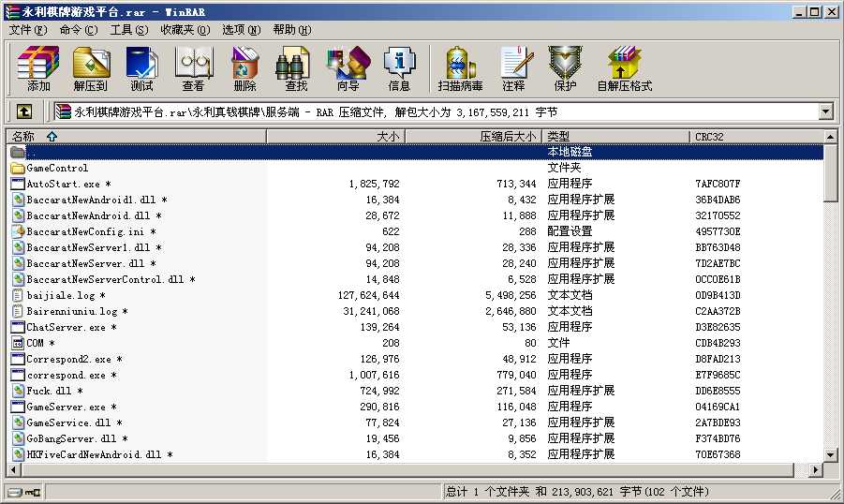Sort by Packed size (压缩后大小) header
This screenshot has width=844, height=504.
(473, 136)
